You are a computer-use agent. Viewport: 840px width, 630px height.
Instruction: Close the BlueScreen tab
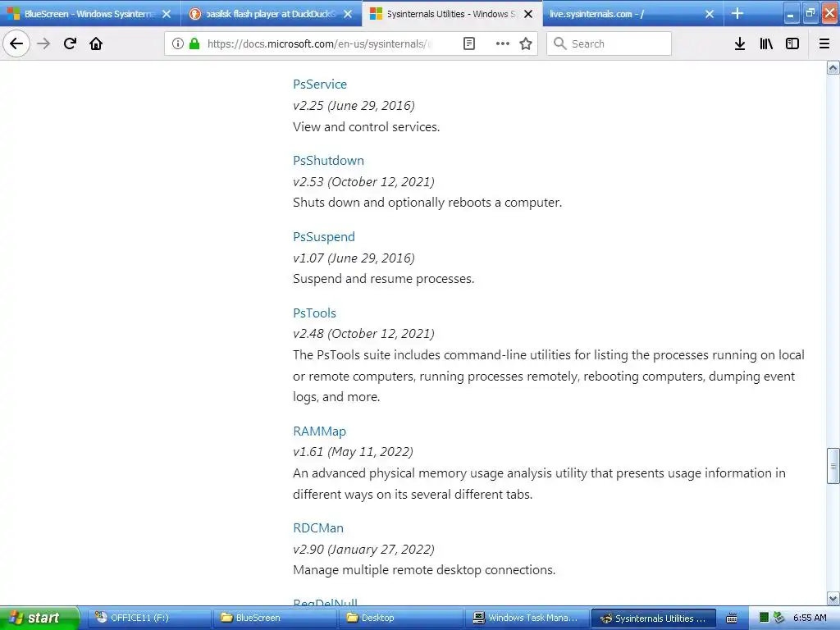point(167,14)
